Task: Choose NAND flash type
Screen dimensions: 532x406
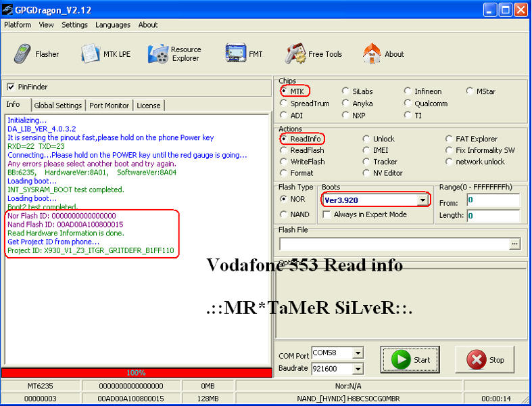Action: [284, 214]
